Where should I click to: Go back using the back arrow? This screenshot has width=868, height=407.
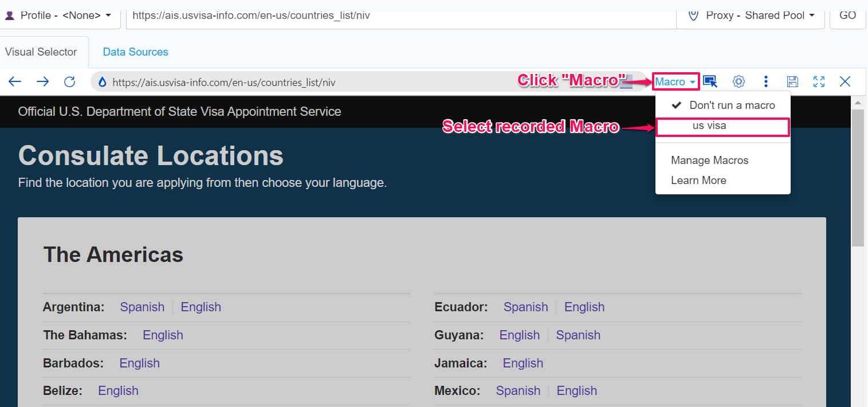tap(15, 82)
